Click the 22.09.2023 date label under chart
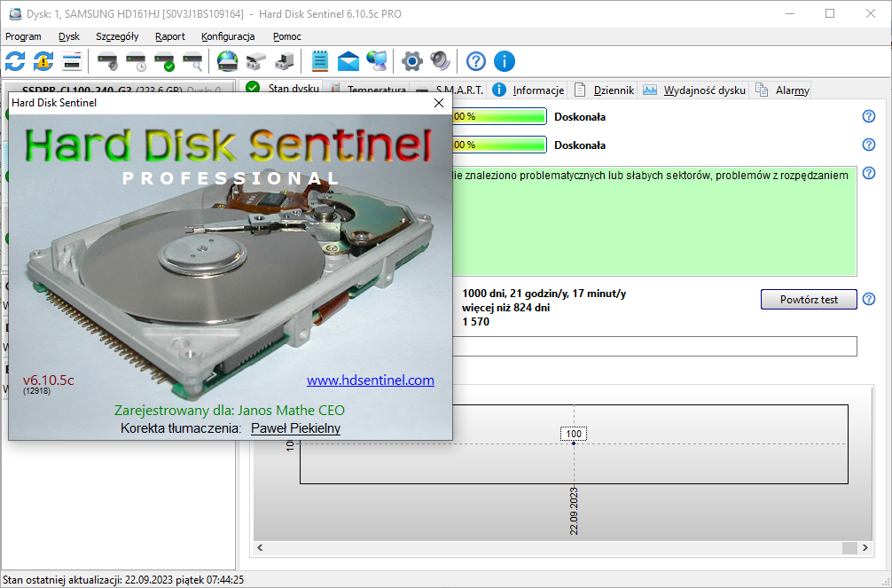 (x=574, y=511)
